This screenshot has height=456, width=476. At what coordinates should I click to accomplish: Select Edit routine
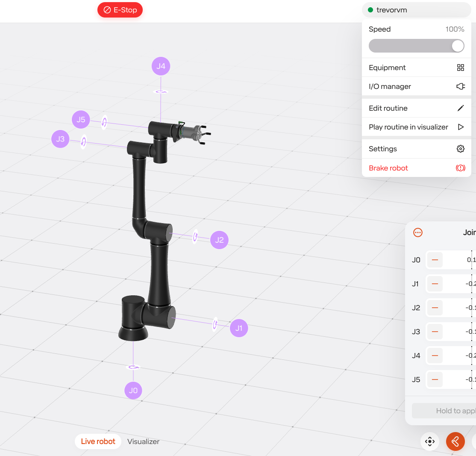[416, 108]
